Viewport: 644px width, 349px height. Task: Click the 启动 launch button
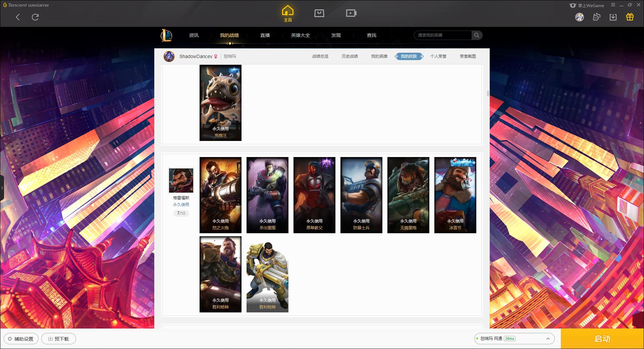[602, 339]
